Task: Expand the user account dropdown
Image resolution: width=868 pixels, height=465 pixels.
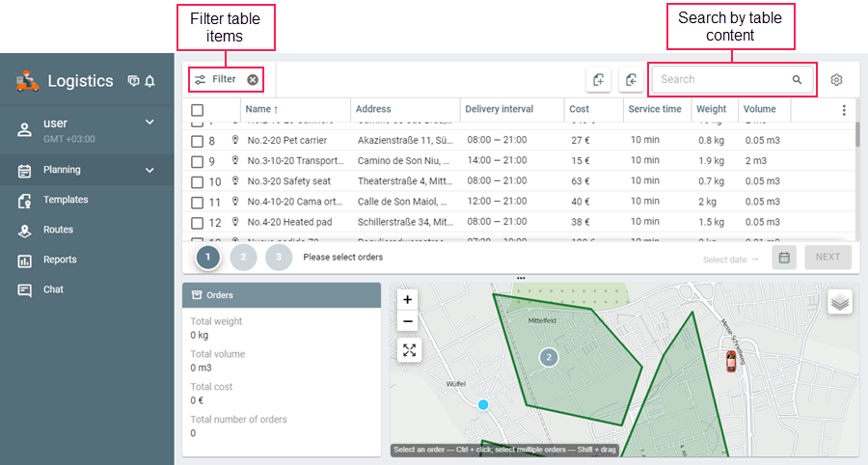Action: [x=149, y=123]
